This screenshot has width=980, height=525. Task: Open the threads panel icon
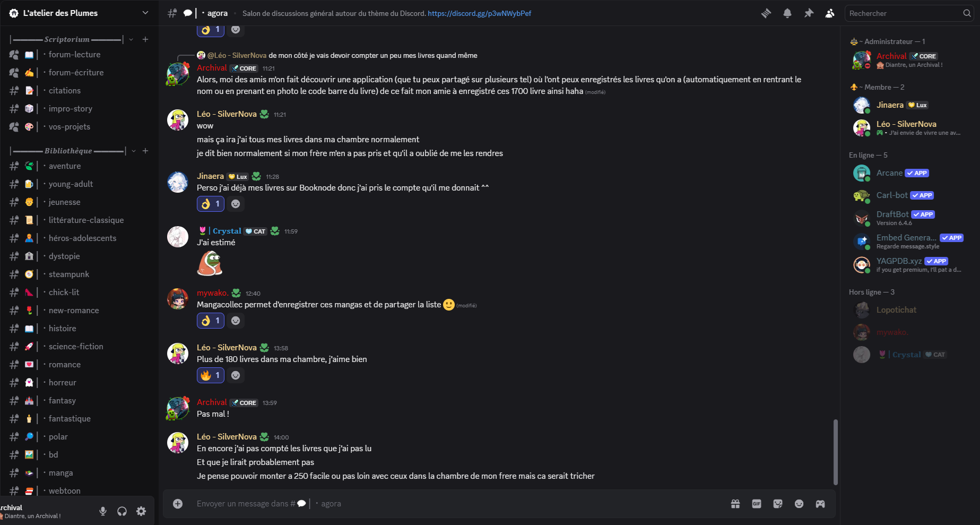point(766,13)
